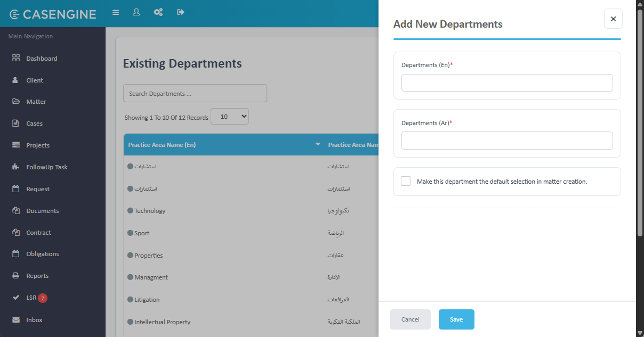The width and height of the screenshot is (644, 337).
Task: Click the Sport department row
Action: [142, 233]
